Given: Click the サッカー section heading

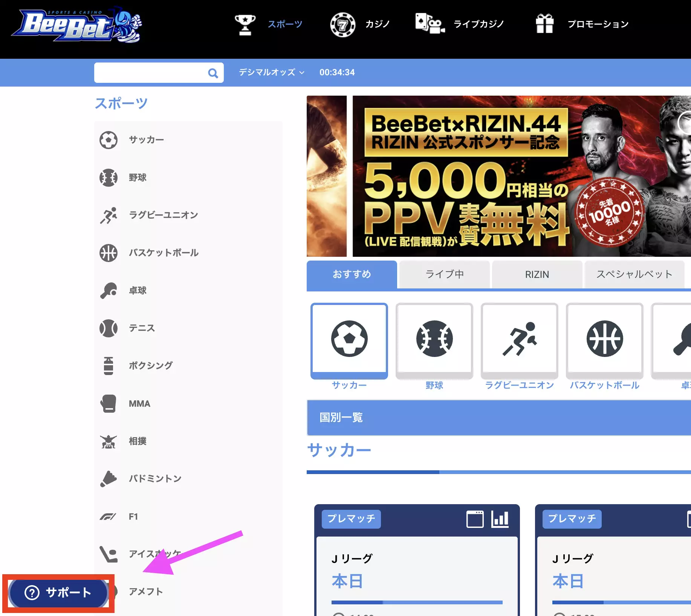Looking at the screenshot, I should [339, 450].
